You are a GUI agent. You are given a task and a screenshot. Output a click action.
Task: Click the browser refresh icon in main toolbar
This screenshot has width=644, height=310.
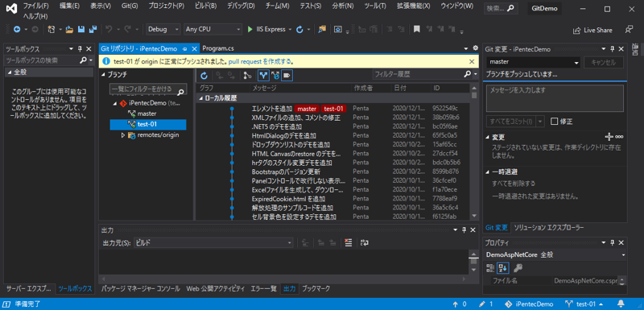(x=299, y=30)
